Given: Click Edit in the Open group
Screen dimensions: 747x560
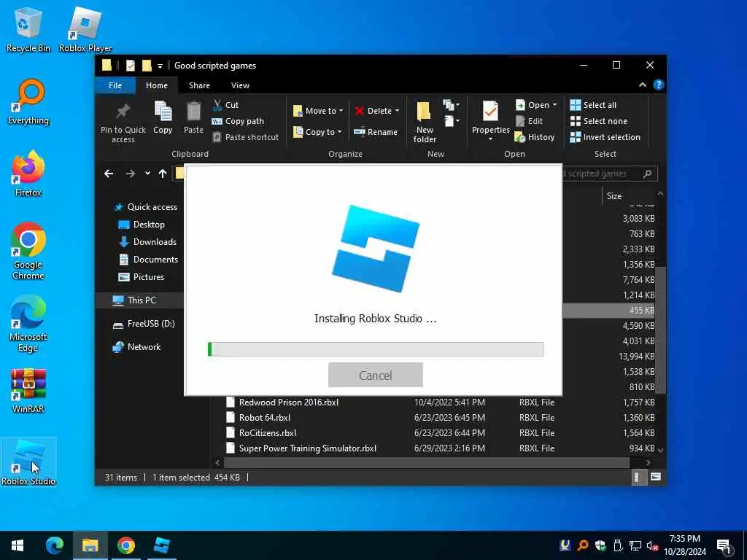Looking at the screenshot, I should coord(529,121).
